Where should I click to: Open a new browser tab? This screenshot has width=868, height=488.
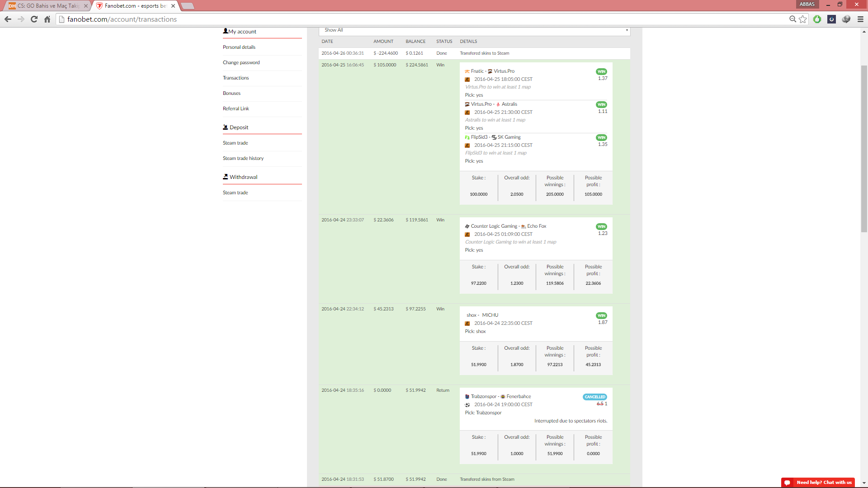tap(188, 6)
